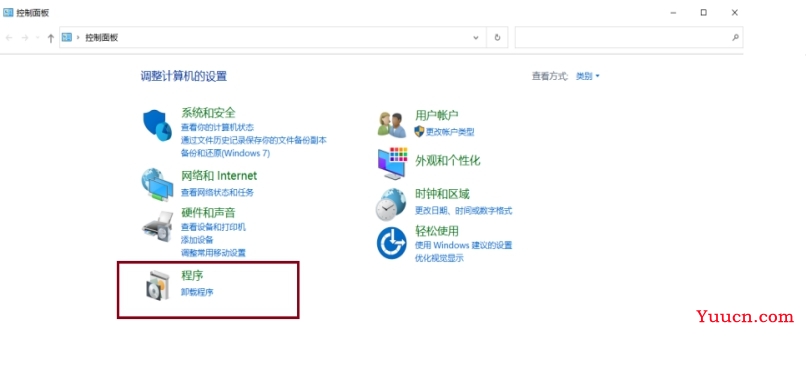Click 卸载程序 link
Viewport: 806px width, 371px height.
pyautogui.click(x=197, y=292)
